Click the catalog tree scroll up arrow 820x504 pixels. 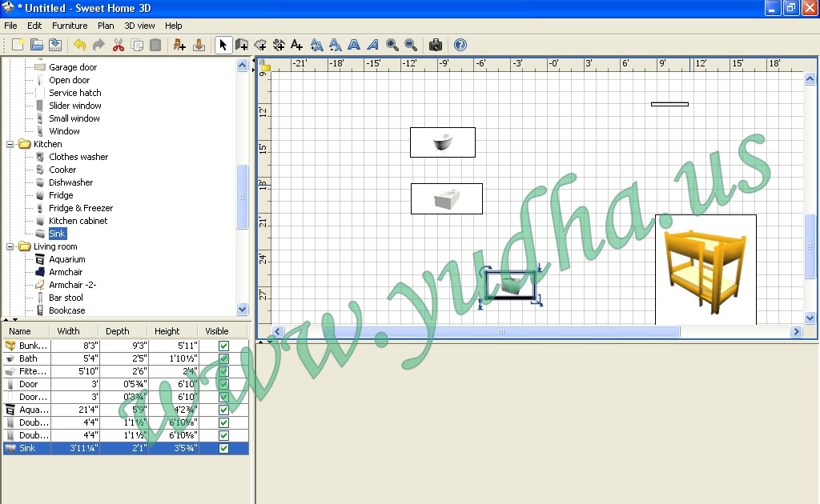coord(242,66)
